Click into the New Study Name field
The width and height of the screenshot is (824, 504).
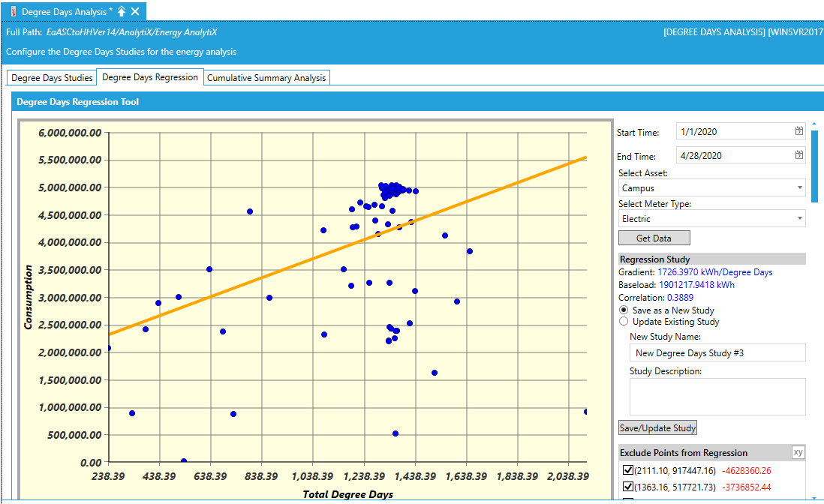[717, 352]
